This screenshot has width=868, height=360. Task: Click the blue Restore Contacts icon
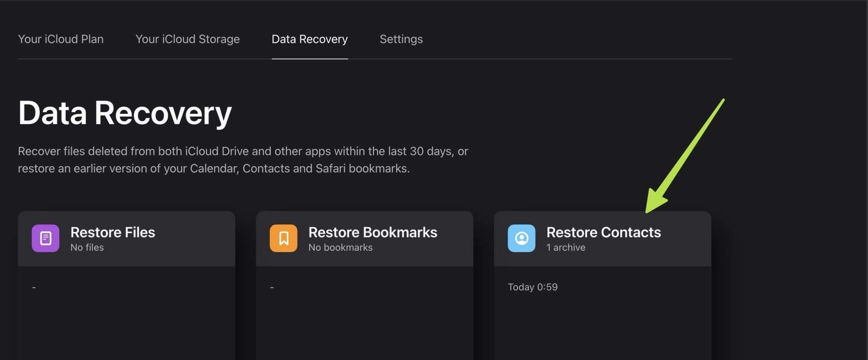click(521, 239)
